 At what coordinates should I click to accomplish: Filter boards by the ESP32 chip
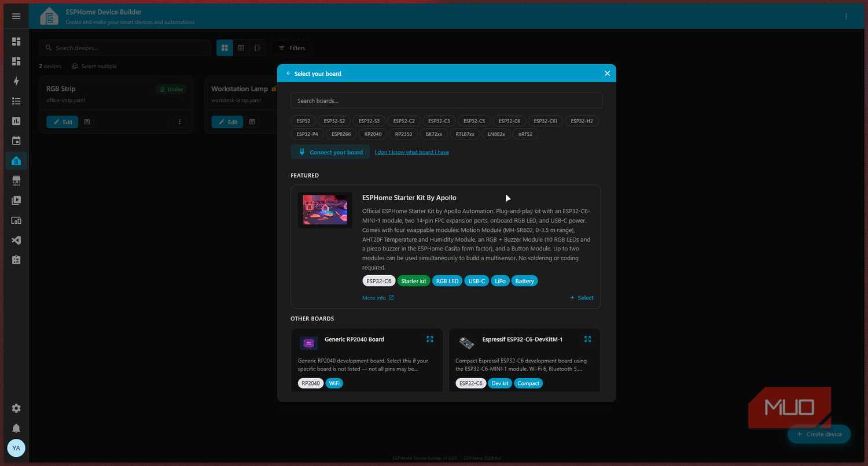click(x=303, y=121)
